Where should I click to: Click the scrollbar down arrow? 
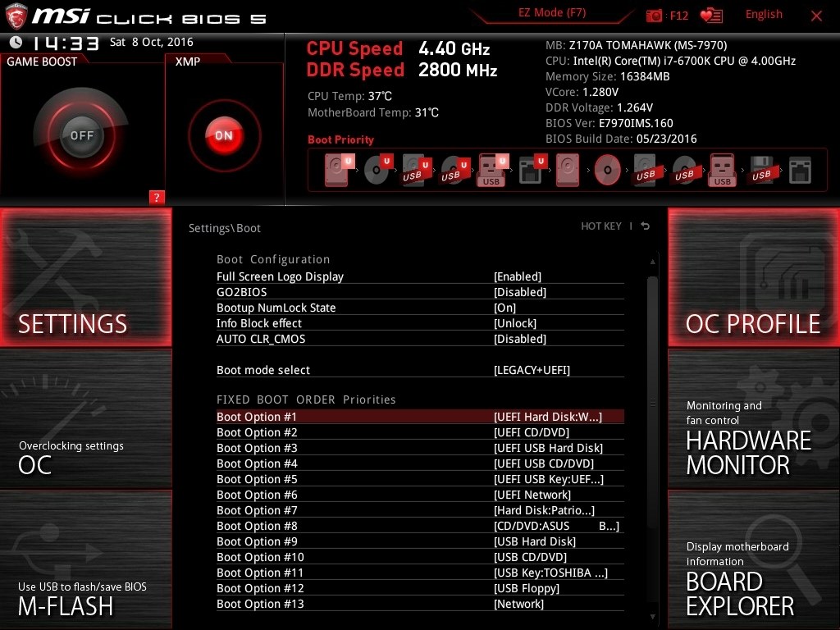tap(652, 617)
